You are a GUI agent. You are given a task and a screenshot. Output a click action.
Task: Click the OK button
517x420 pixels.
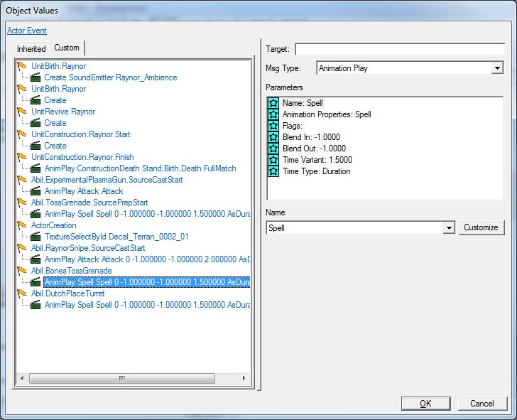(425, 404)
